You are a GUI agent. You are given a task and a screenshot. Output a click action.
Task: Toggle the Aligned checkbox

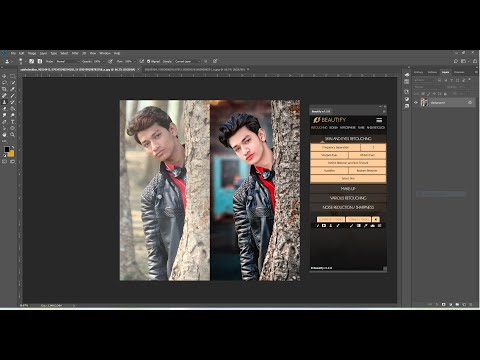pyautogui.click(x=148, y=61)
